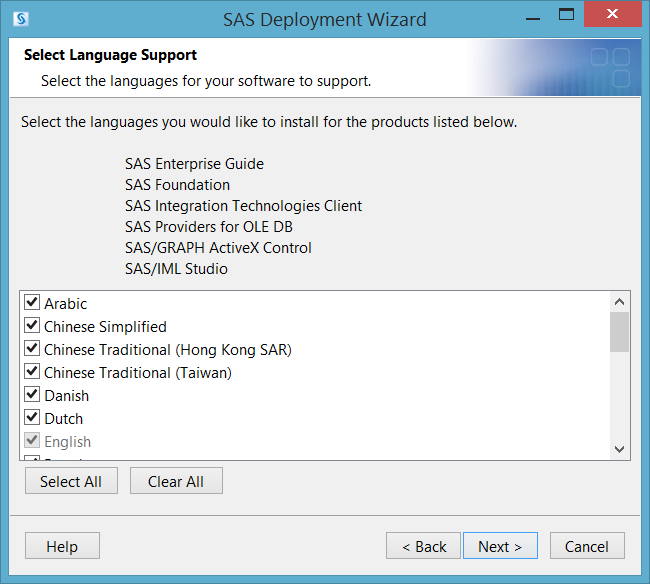
Task: Open the Help button
Action: tap(62, 546)
